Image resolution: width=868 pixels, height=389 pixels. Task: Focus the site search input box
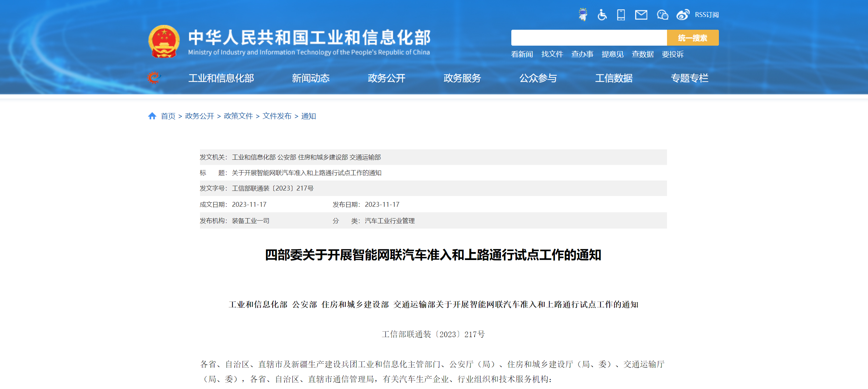pyautogui.click(x=589, y=38)
